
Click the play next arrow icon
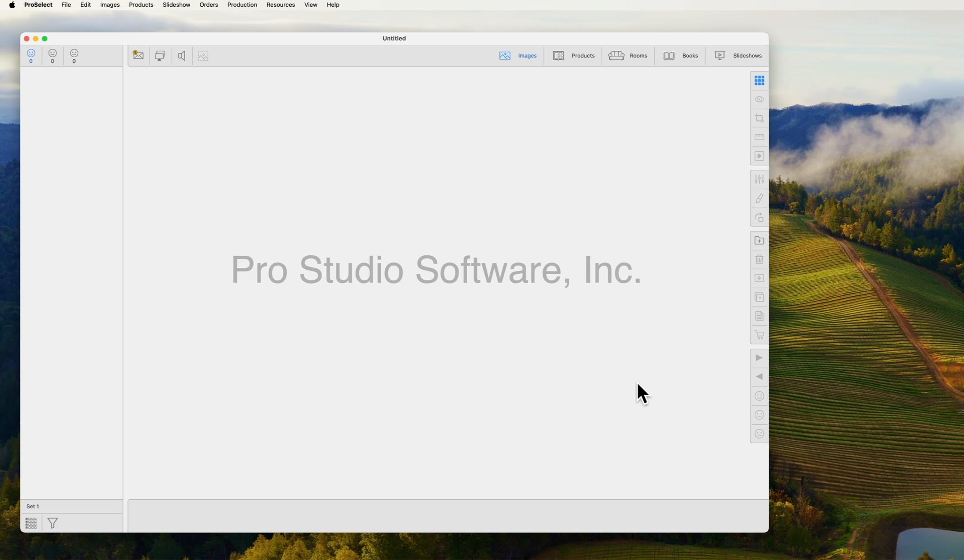(759, 358)
